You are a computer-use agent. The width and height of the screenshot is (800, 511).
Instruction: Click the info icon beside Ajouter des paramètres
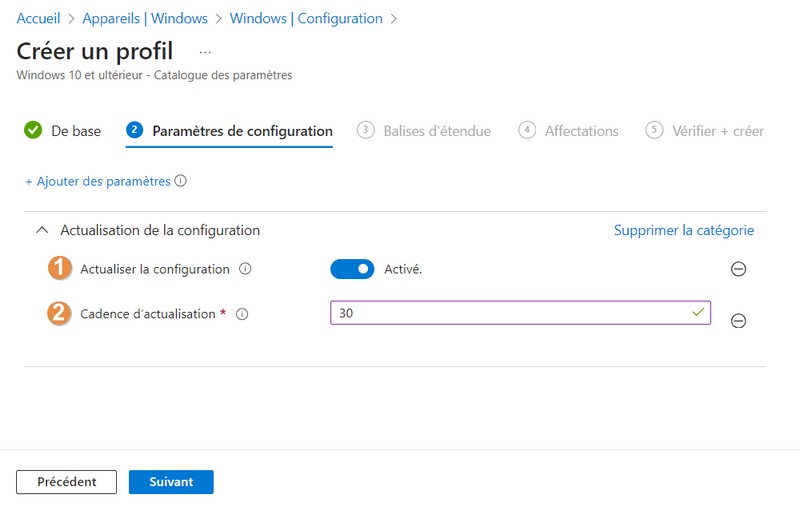[181, 182]
